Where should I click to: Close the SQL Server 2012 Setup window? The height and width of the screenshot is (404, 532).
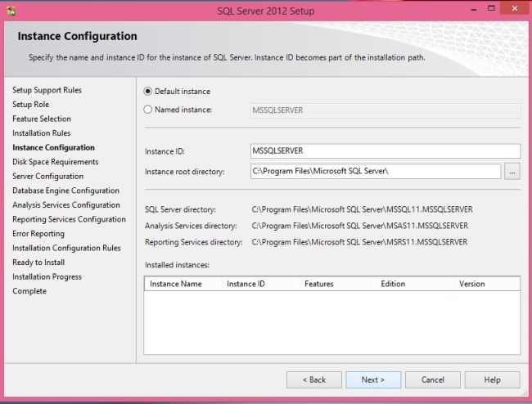tap(515, 8)
